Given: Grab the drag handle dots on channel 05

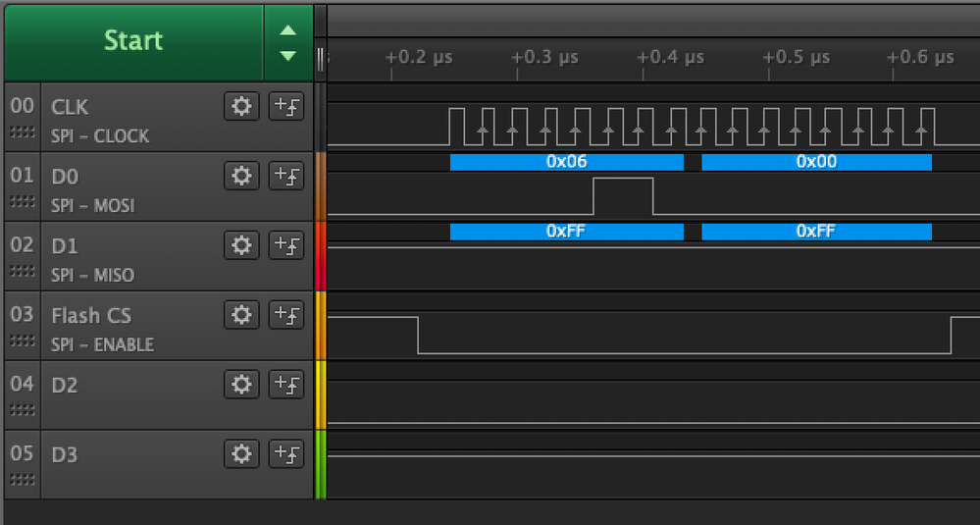Looking at the screenshot, I should pos(23,480).
